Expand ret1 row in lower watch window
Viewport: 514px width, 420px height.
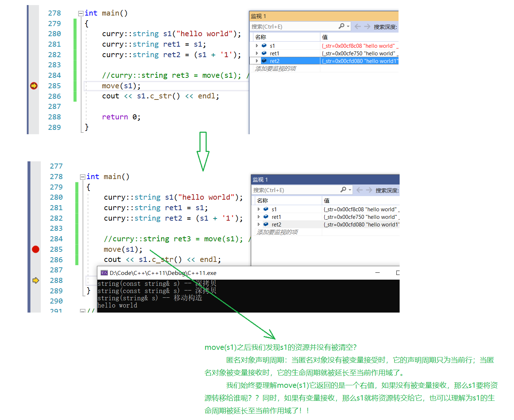tap(258, 217)
